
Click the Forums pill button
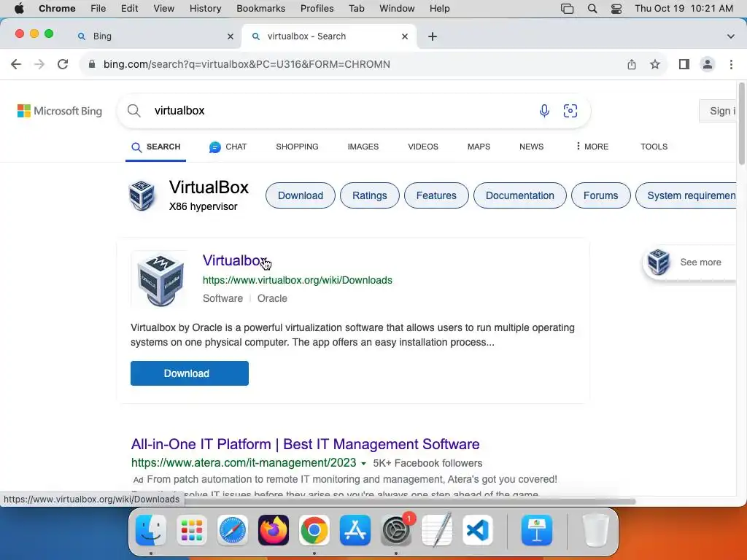point(601,195)
